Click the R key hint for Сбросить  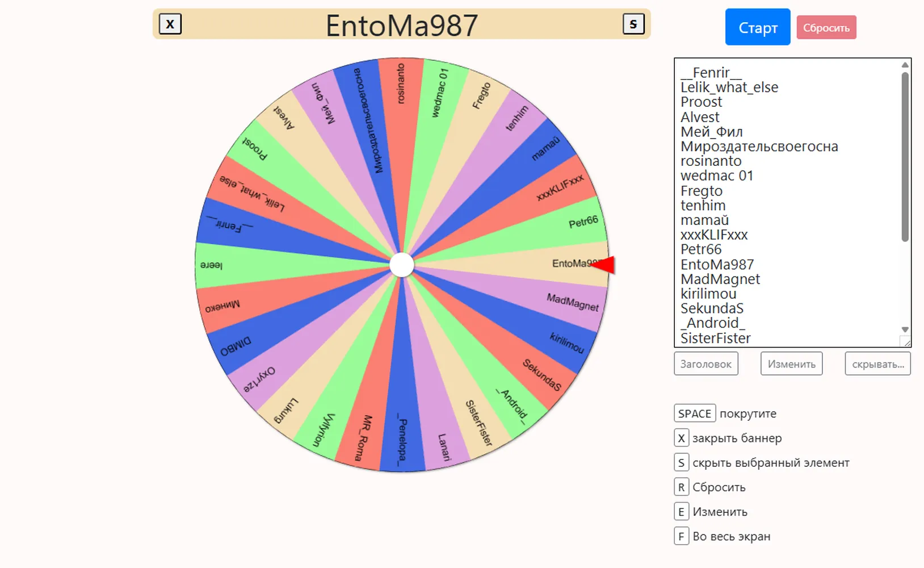681,487
